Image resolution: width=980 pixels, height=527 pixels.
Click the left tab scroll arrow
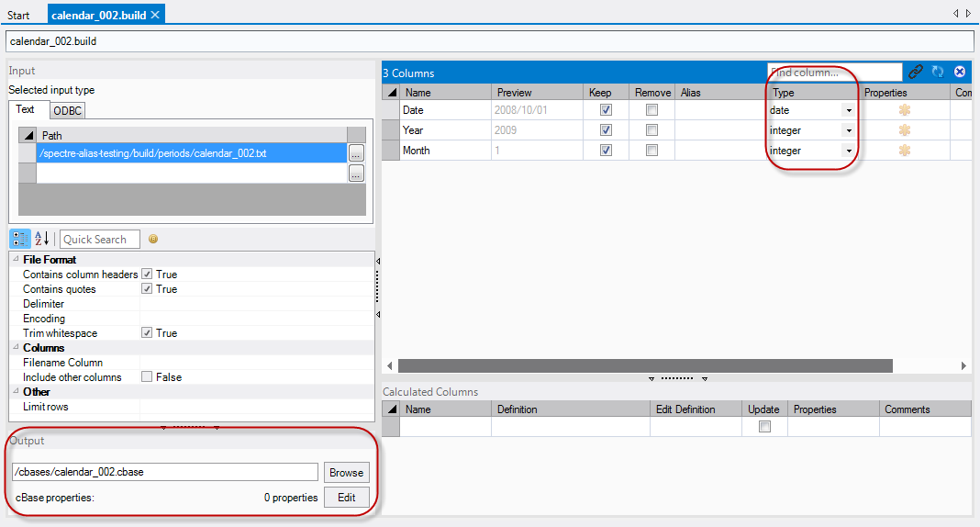[x=955, y=13]
